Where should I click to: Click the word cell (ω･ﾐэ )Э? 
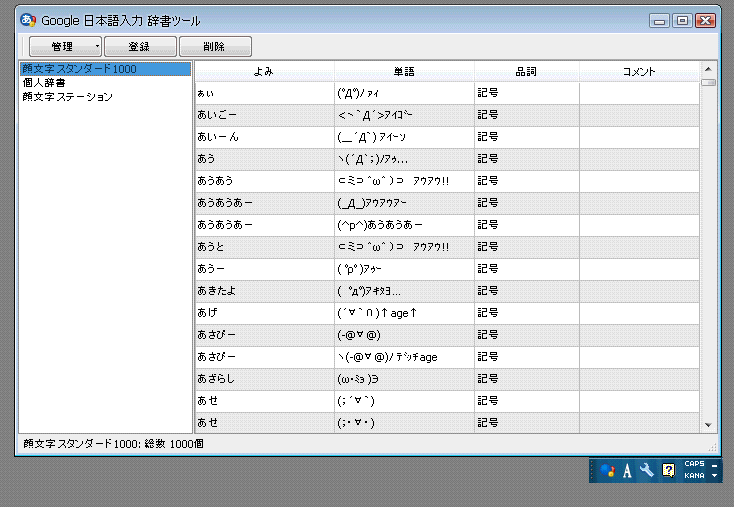point(404,379)
